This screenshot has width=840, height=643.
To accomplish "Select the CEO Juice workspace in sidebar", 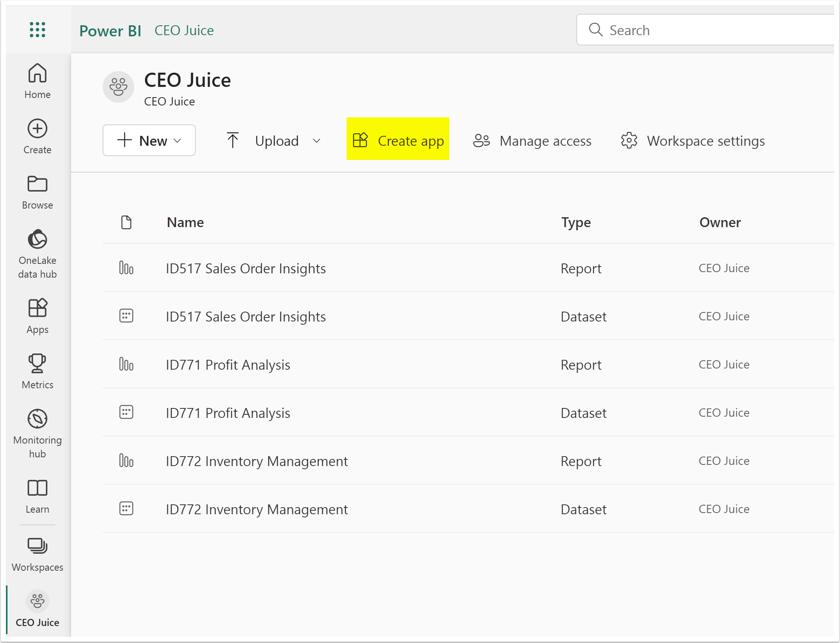I will click(37, 609).
